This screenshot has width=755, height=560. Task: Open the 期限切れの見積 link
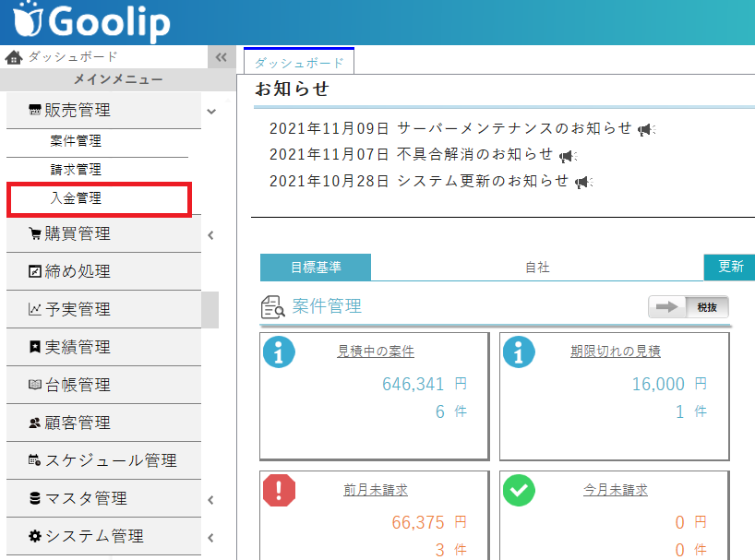616,351
